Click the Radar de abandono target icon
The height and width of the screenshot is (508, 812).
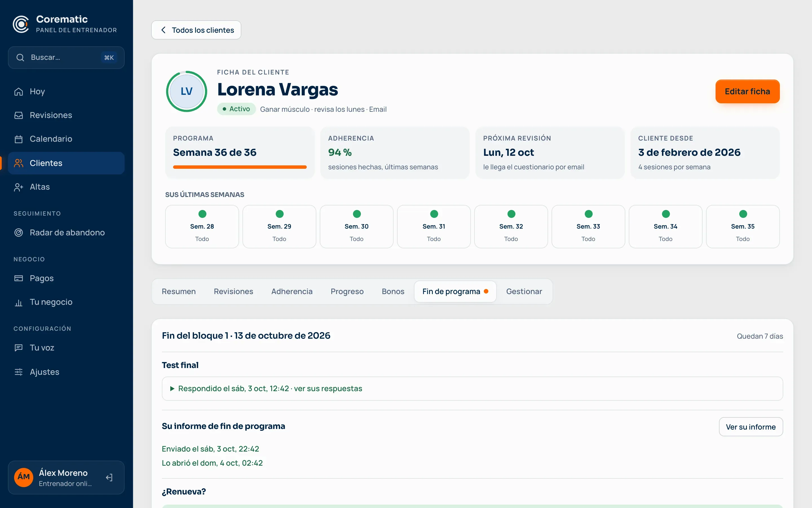click(x=18, y=233)
